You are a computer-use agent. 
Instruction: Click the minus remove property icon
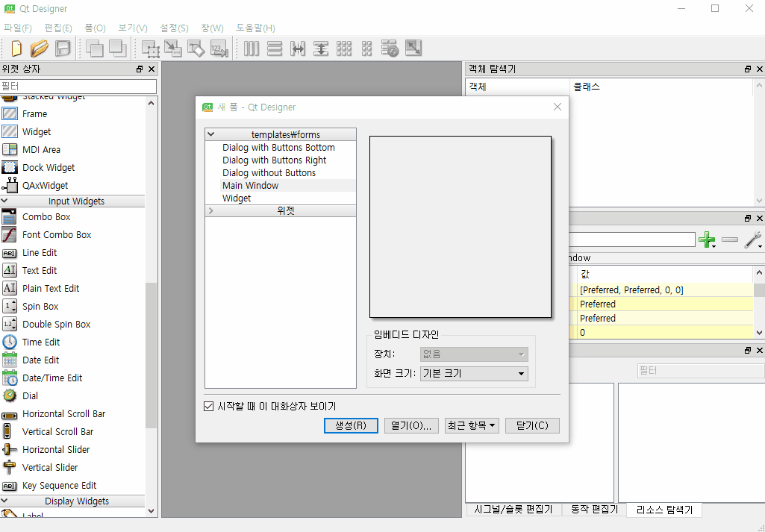tap(730, 240)
